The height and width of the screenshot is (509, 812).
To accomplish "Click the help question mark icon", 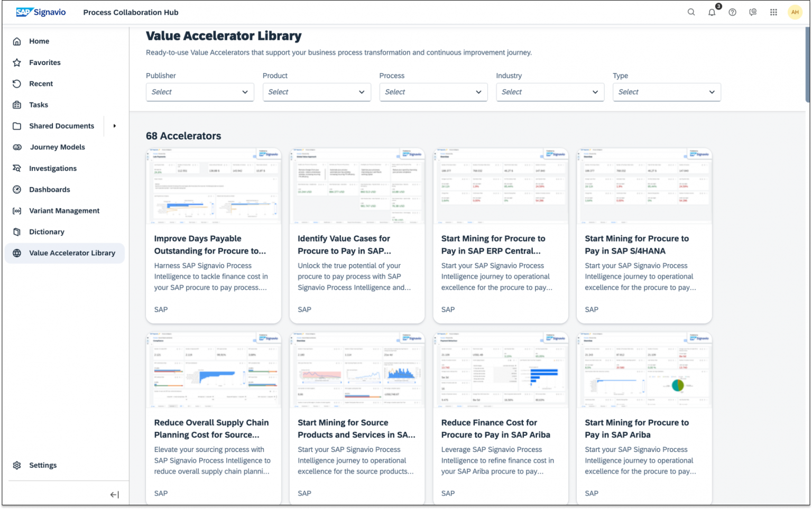I will pyautogui.click(x=732, y=12).
